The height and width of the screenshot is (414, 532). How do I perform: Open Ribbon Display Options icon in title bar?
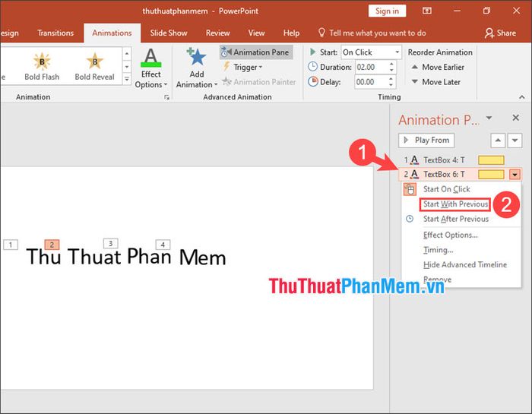pos(427,11)
